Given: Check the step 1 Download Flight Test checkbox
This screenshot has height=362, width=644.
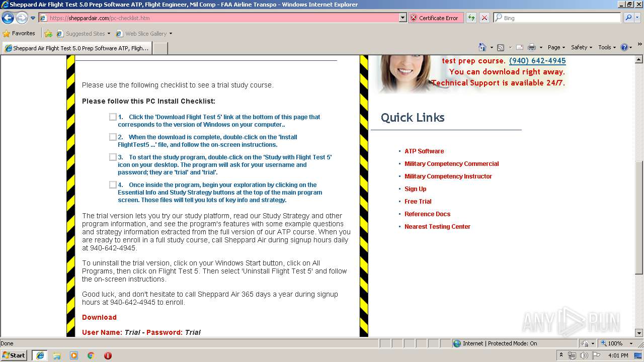Looking at the screenshot, I should [x=113, y=117].
